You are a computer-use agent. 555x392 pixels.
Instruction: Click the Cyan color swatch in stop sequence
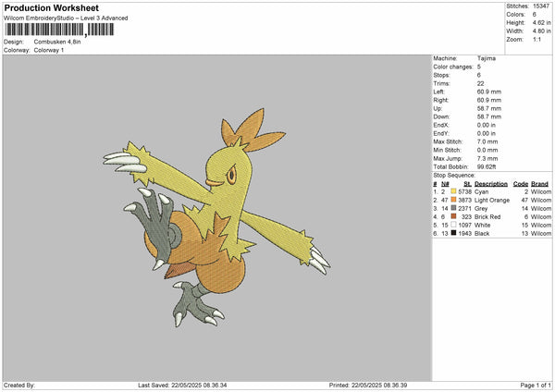point(453,191)
